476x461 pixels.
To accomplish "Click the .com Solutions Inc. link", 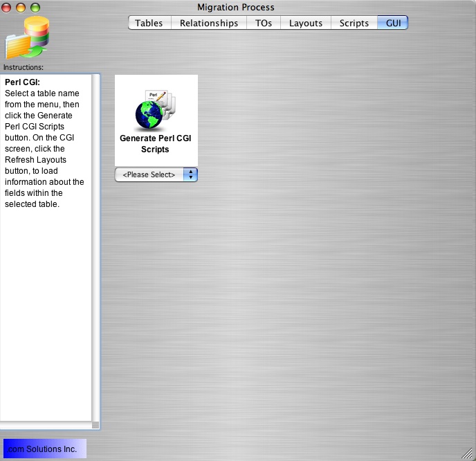I will [44, 449].
